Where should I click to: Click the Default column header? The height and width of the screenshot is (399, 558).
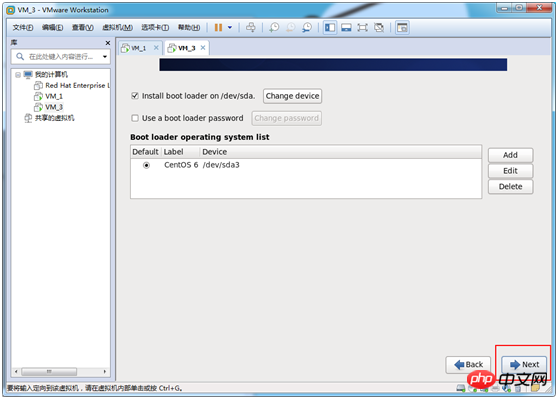[x=146, y=152]
